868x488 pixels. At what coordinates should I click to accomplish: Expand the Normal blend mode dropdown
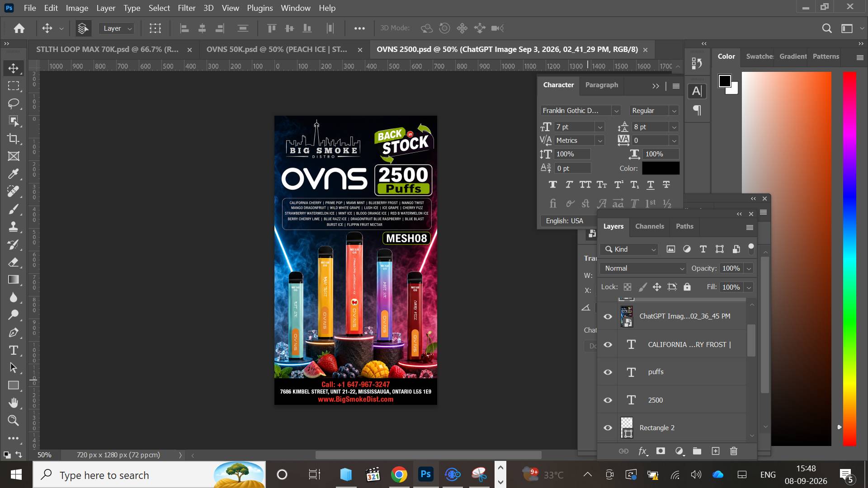point(643,268)
